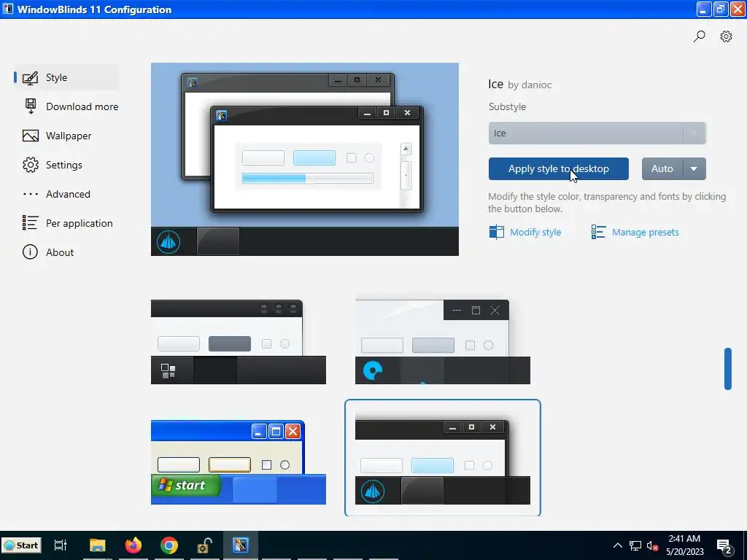Expand the Auto dropdown arrow

tap(694, 168)
